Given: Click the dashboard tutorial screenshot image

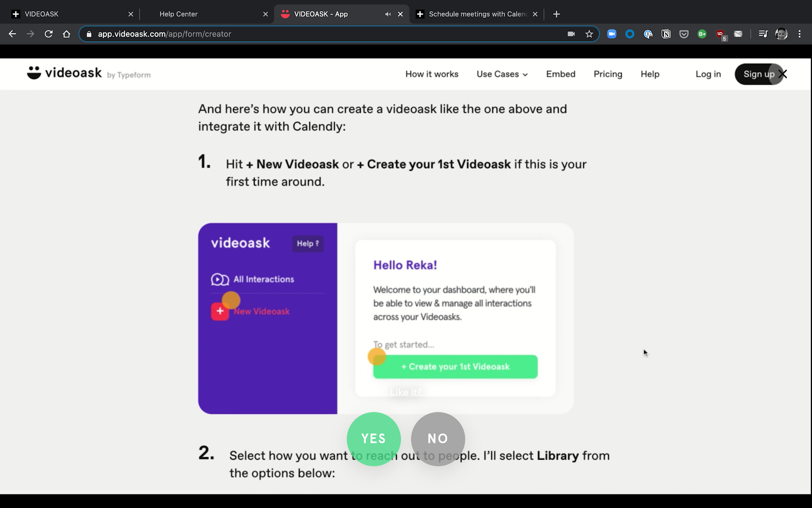Looking at the screenshot, I should [x=386, y=319].
